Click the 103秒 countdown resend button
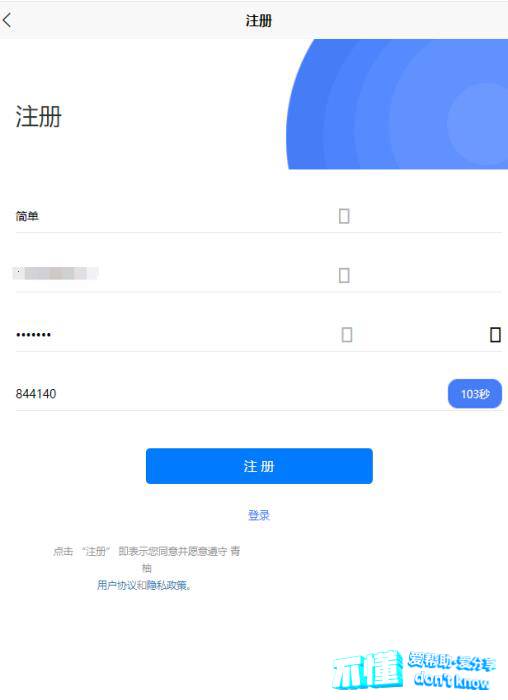508x700 pixels. pyautogui.click(x=475, y=394)
